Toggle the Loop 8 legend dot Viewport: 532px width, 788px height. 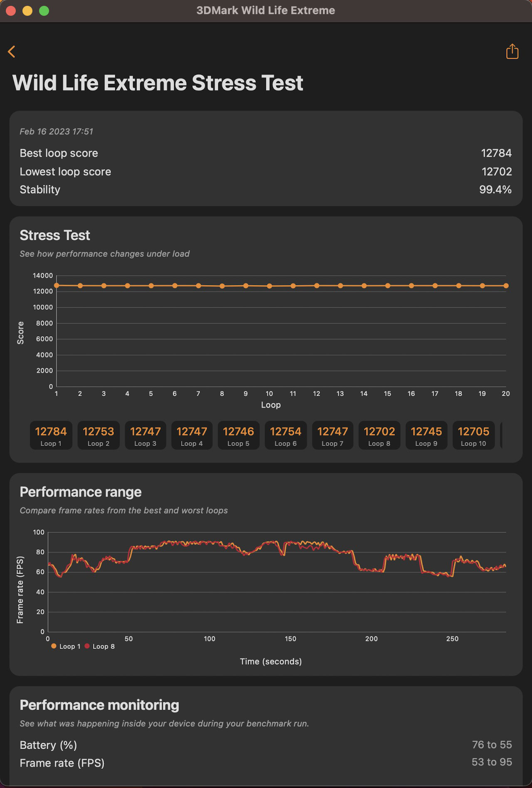coord(87,646)
